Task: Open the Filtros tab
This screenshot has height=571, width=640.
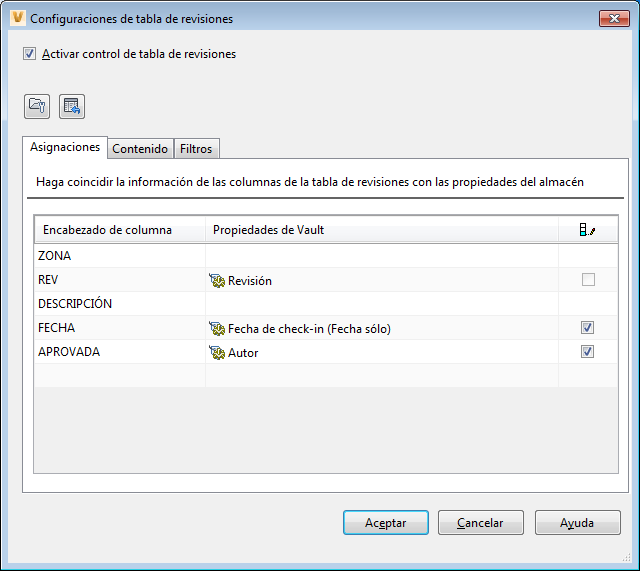Action: [x=196, y=149]
